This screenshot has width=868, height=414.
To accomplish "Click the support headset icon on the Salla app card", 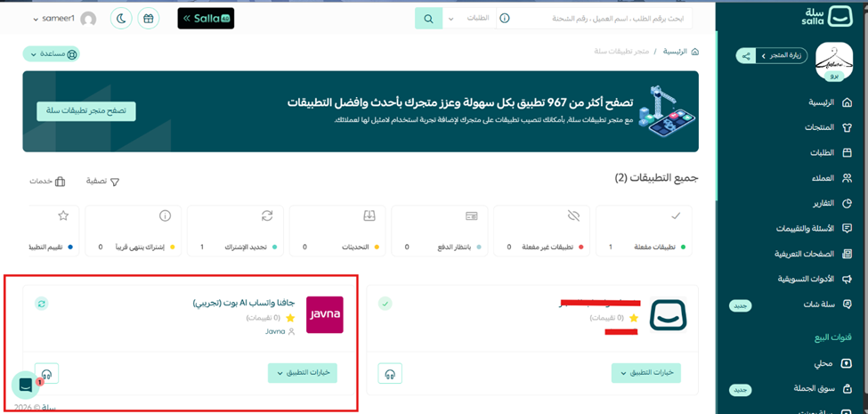I will click(390, 374).
